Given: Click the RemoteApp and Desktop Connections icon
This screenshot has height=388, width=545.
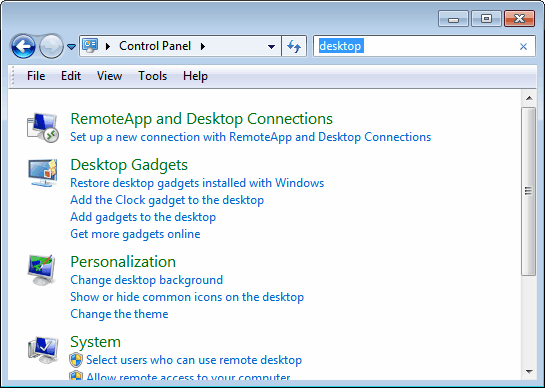Looking at the screenshot, I should (43, 128).
